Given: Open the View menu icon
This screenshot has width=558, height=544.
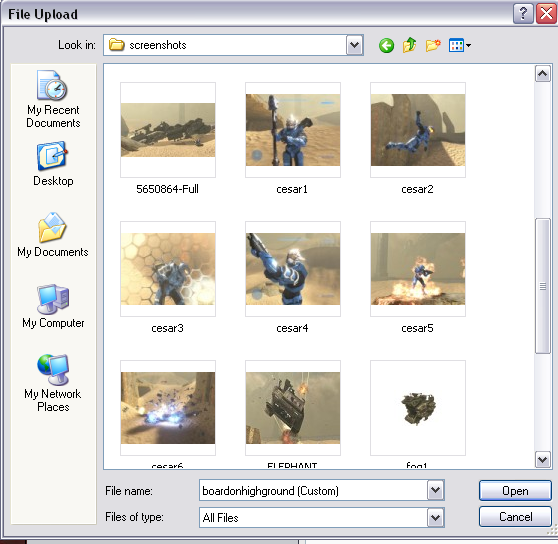Looking at the screenshot, I should (460, 45).
